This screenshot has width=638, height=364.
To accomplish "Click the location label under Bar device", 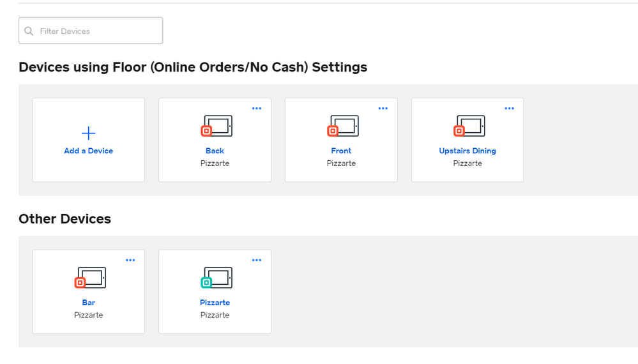I will [x=88, y=315].
